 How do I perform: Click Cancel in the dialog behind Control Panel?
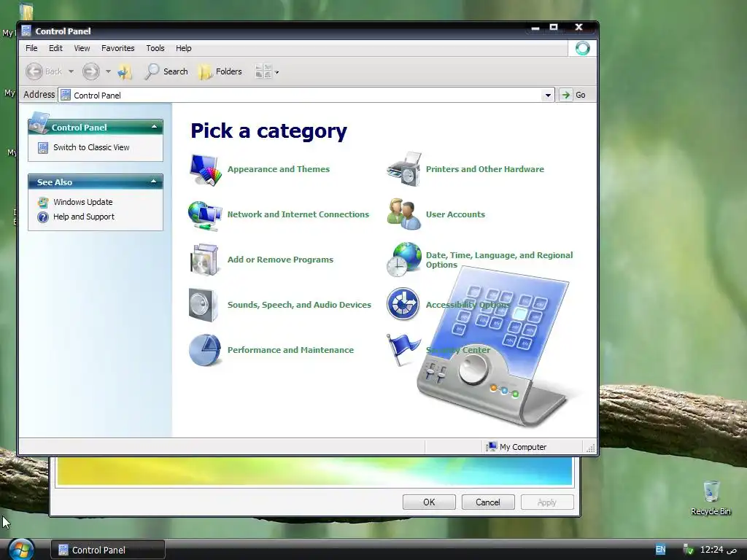tap(488, 502)
